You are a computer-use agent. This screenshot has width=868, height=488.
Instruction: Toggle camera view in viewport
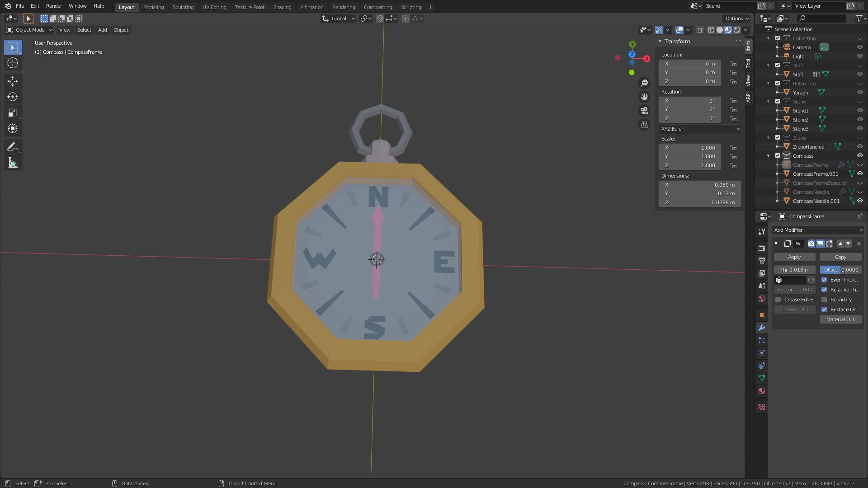pos(644,111)
